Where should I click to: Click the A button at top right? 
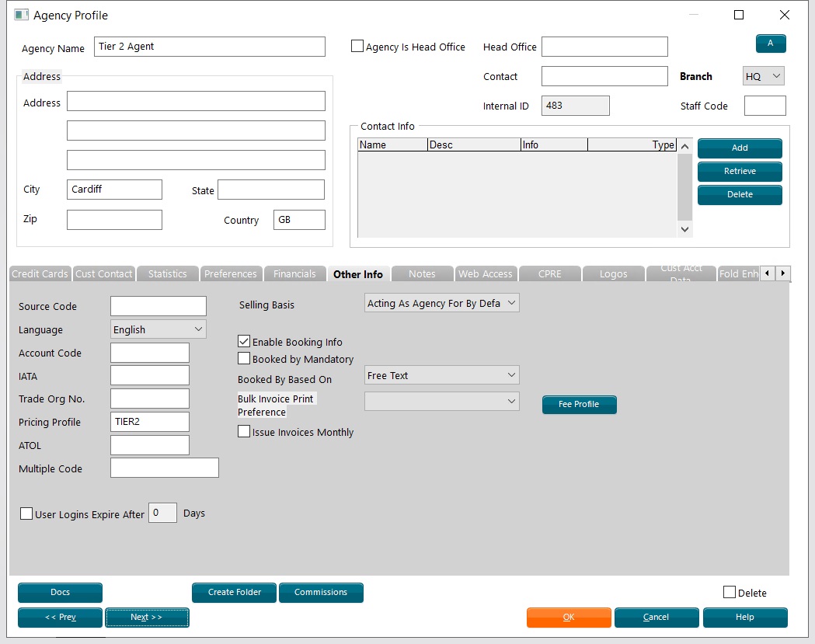770,44
